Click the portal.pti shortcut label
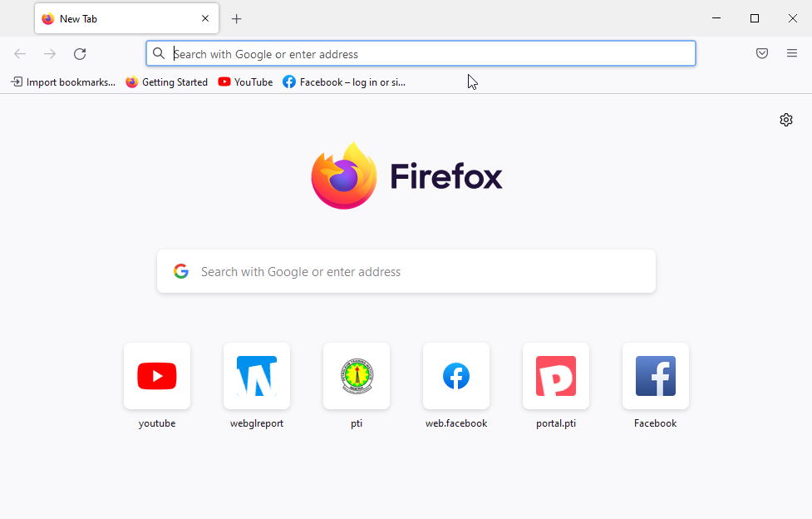The image size is (812, 519). (x=556, y=423)
